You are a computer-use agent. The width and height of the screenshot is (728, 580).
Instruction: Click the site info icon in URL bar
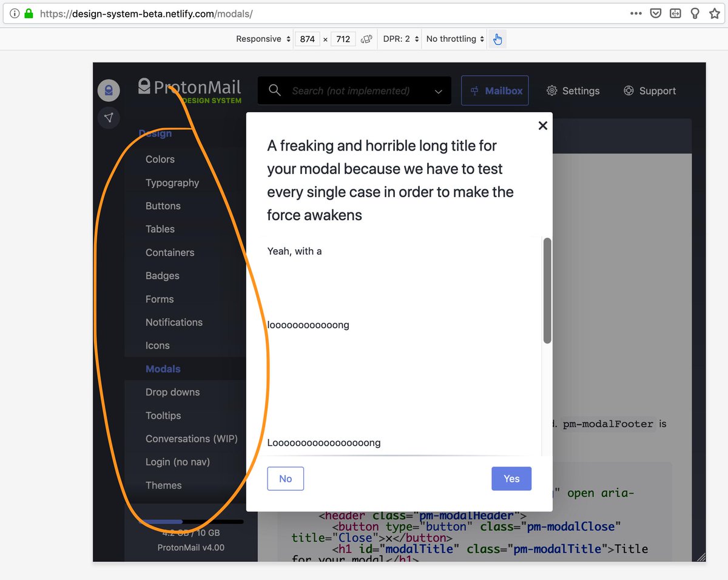tap(15, 13)
